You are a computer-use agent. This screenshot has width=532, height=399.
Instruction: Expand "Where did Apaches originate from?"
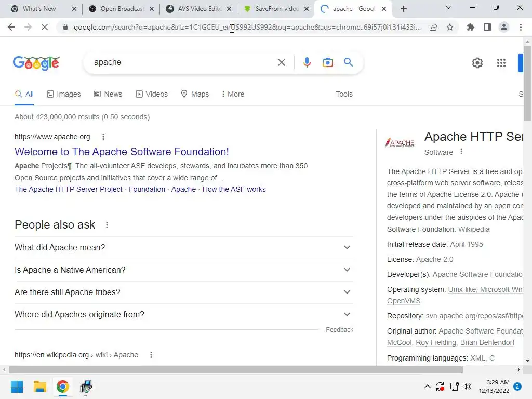click(183, 315)
